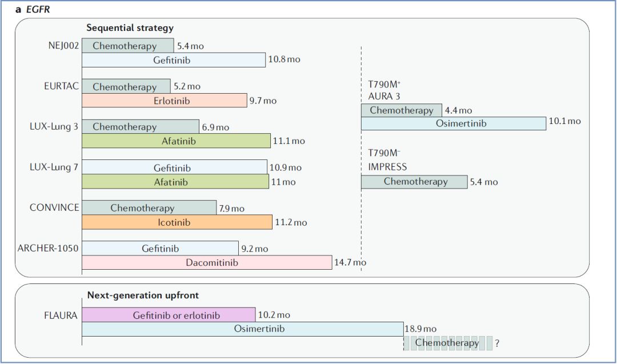Click the '5.2 mo' value
The width and height of the screenshot is (617, 364).
(187, 86)
